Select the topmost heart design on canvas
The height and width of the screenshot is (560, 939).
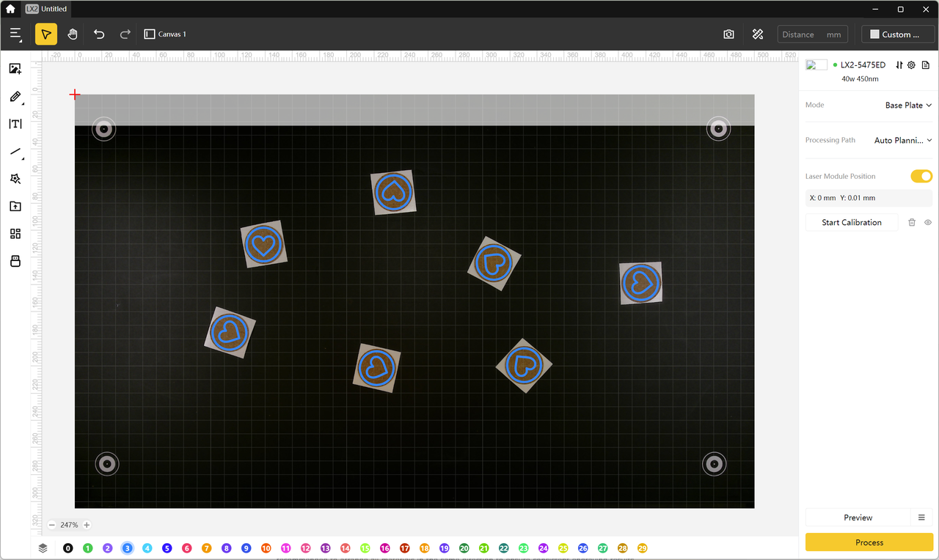tap(394, 192)
